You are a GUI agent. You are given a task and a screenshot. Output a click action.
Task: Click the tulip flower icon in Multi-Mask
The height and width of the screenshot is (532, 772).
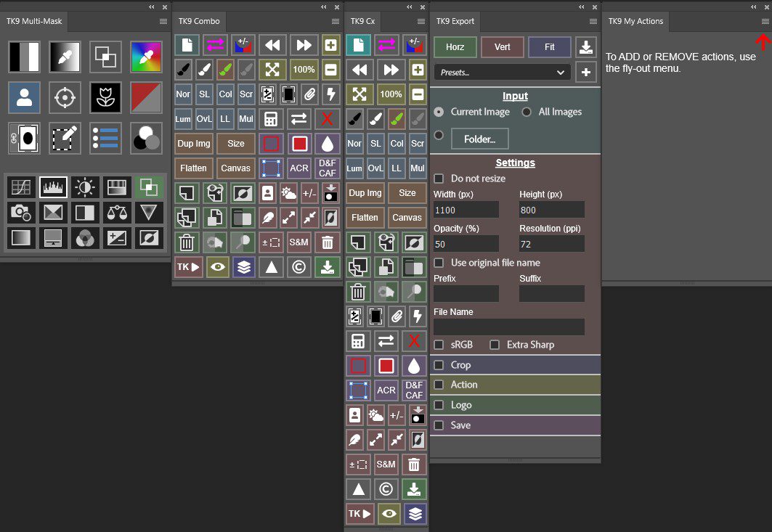coord(105,97)
